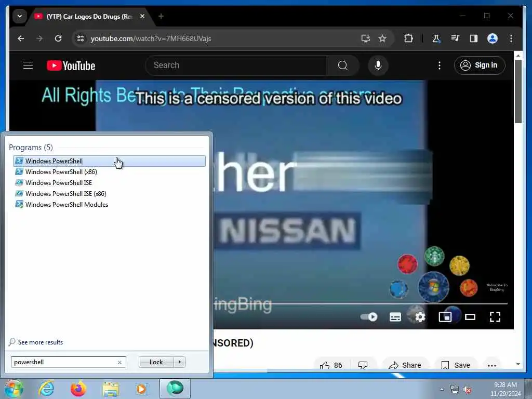
Task: Click the video progress bar
Action: pos(361,303)
